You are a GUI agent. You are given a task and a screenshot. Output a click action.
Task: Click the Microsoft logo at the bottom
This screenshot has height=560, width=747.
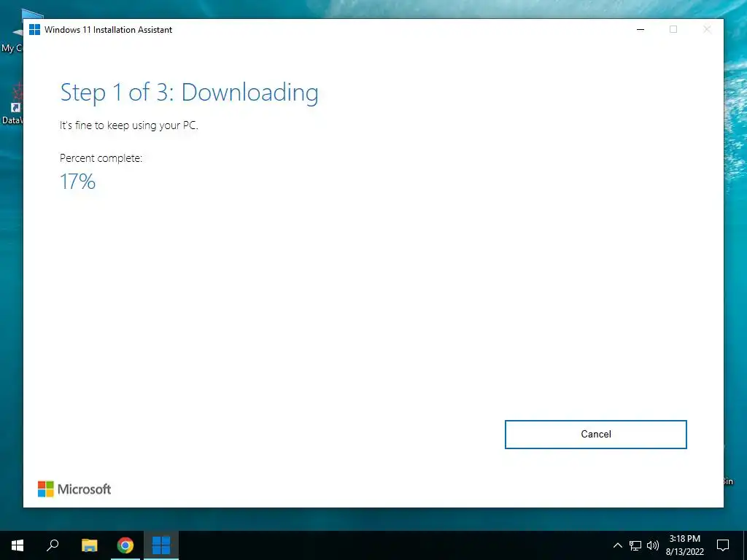coord(74,489)
